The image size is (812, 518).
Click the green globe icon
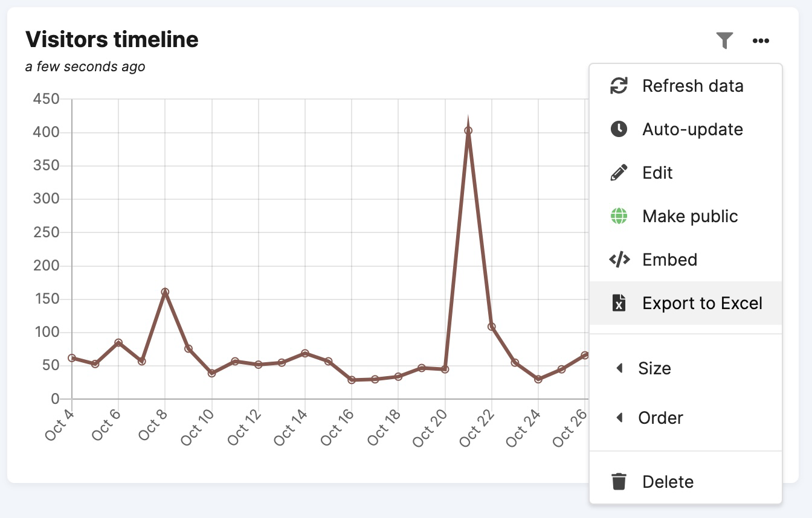(619, 216)
